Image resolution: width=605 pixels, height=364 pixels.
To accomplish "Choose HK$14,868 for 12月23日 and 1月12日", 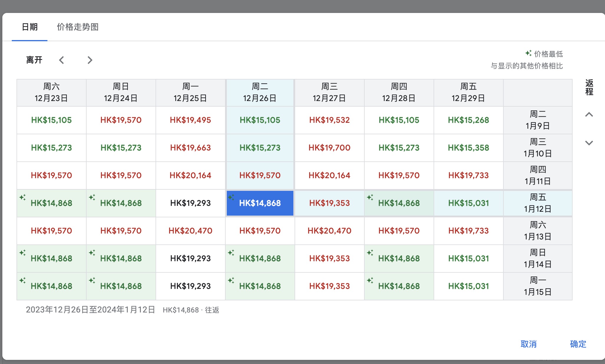I will pos(52,203).
